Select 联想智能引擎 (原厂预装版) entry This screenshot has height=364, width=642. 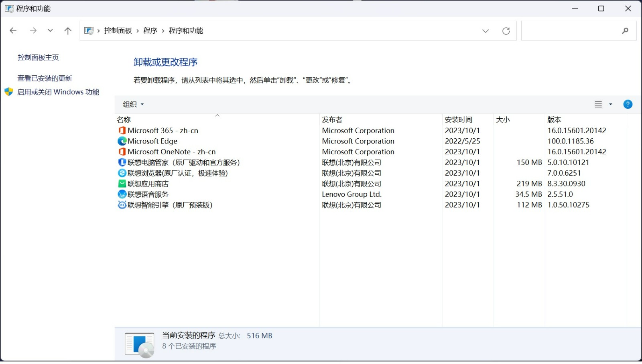[170, 205]
